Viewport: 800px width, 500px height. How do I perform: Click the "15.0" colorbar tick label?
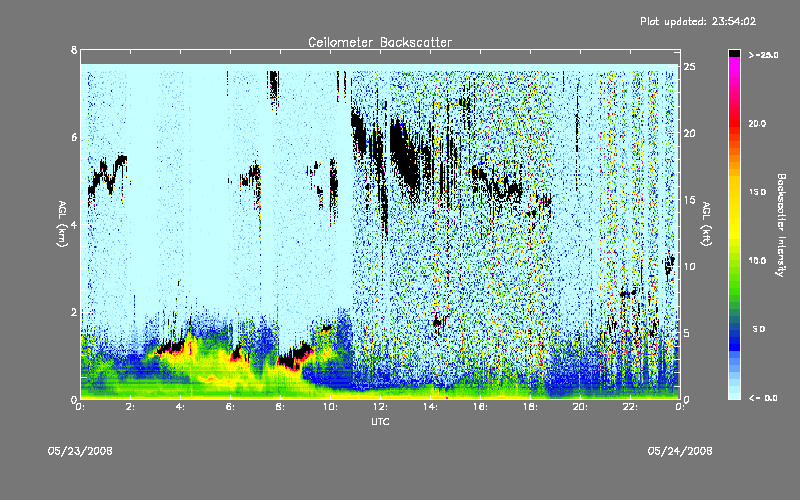[757, 192]
